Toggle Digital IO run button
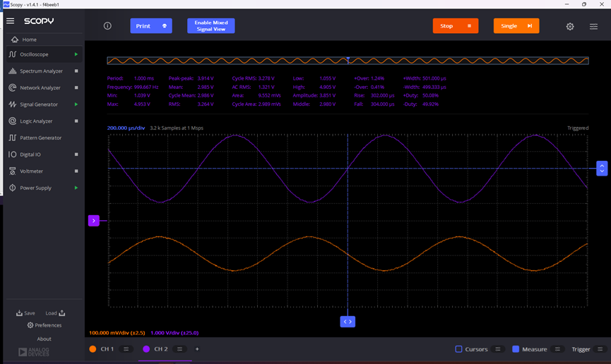This screenshot has width=611, height=364. click(76, 154)
